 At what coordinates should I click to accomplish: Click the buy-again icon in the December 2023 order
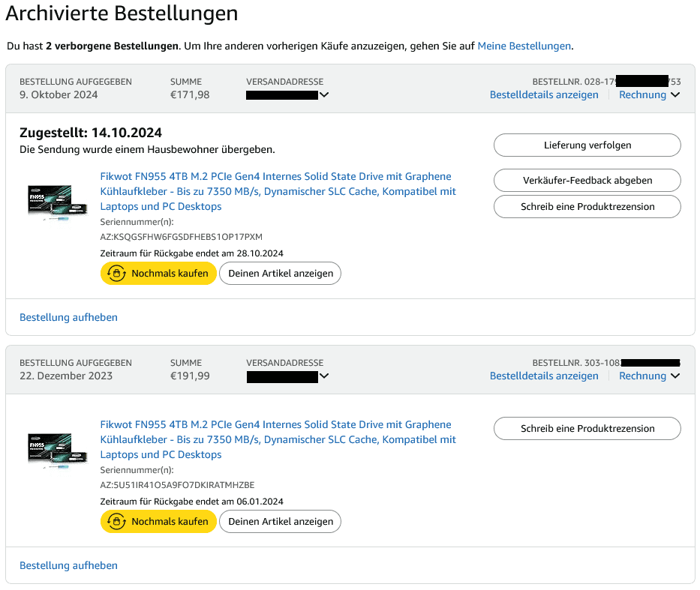pos(116,522)
